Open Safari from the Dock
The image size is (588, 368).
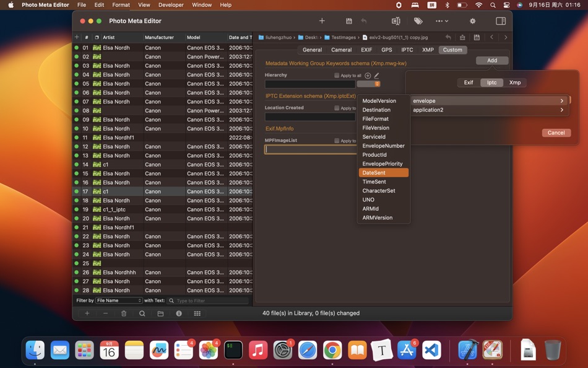[x=308, y=350]
